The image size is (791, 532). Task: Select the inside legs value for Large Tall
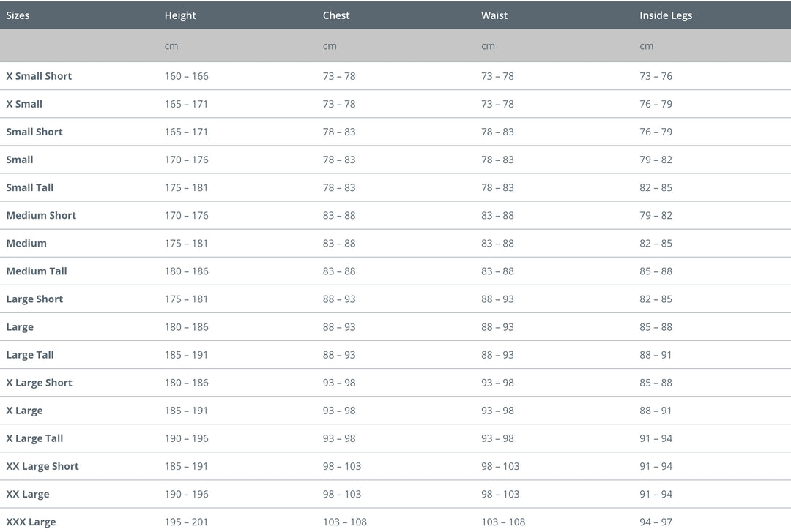(656, 355)
